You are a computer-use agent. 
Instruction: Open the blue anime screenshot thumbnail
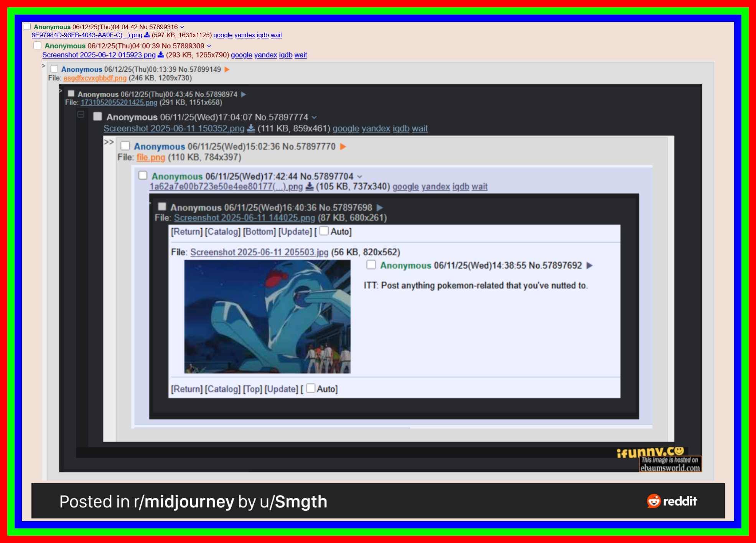267,316
